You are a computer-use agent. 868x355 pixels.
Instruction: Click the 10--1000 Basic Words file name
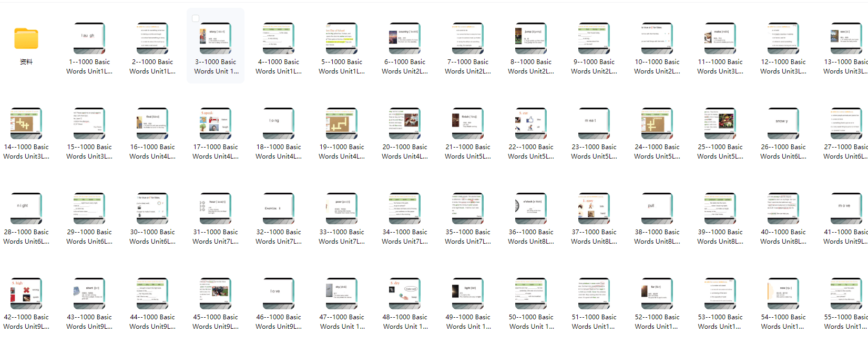657,67
